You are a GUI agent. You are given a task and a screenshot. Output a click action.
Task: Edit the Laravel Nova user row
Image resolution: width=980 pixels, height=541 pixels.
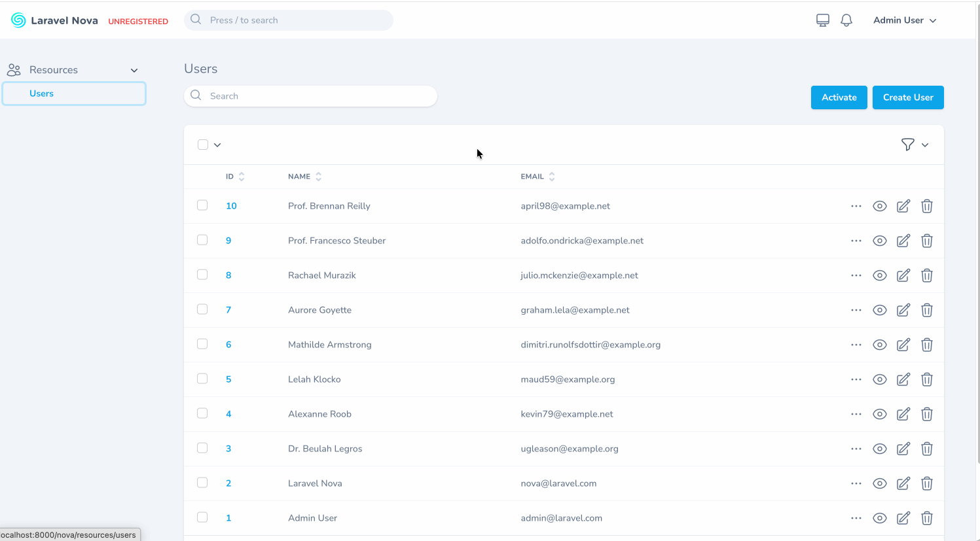point(903,483)
